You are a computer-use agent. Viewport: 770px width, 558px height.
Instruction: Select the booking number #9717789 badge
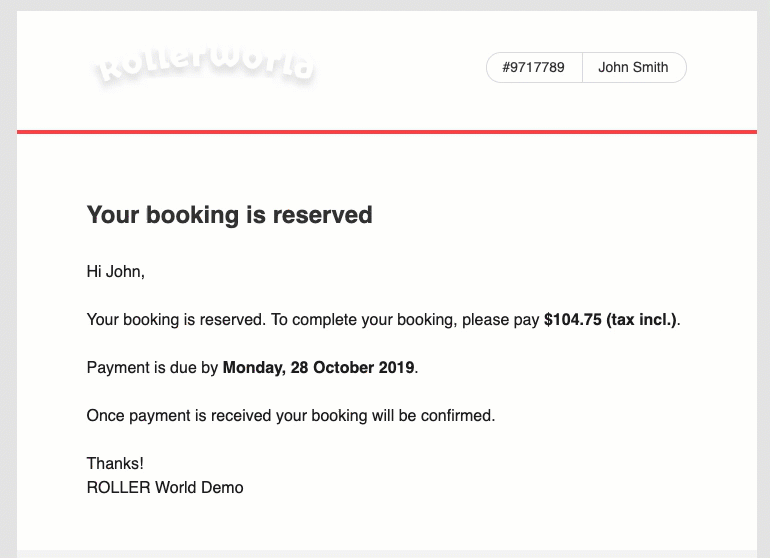534,67
